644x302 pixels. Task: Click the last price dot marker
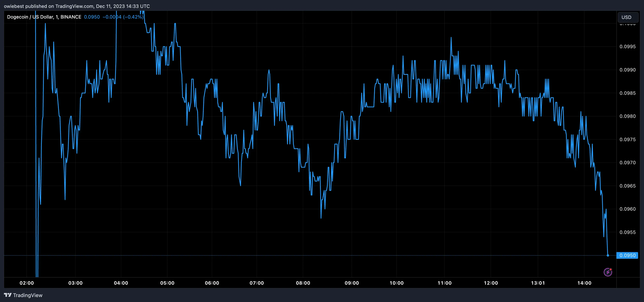(x=608, y=255)
